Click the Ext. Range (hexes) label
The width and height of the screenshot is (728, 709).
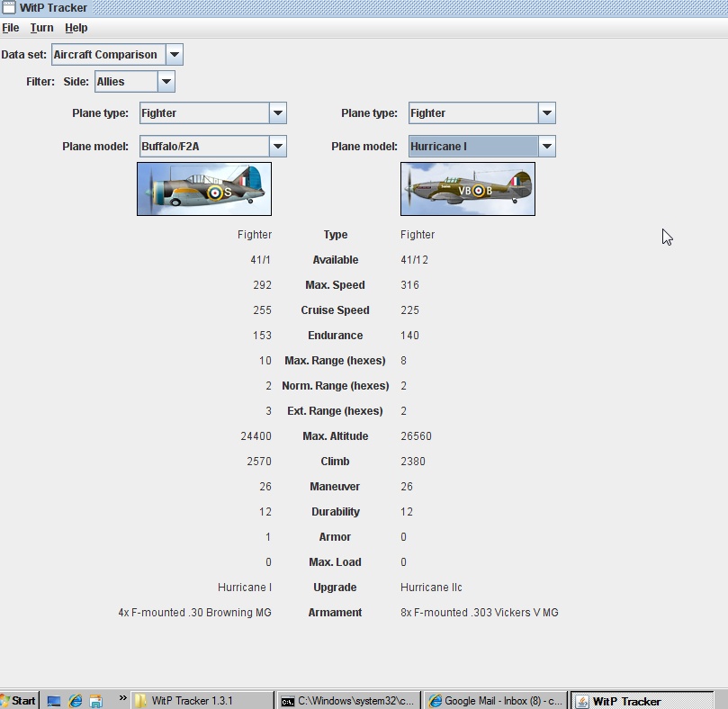click(x=336, y=411)
